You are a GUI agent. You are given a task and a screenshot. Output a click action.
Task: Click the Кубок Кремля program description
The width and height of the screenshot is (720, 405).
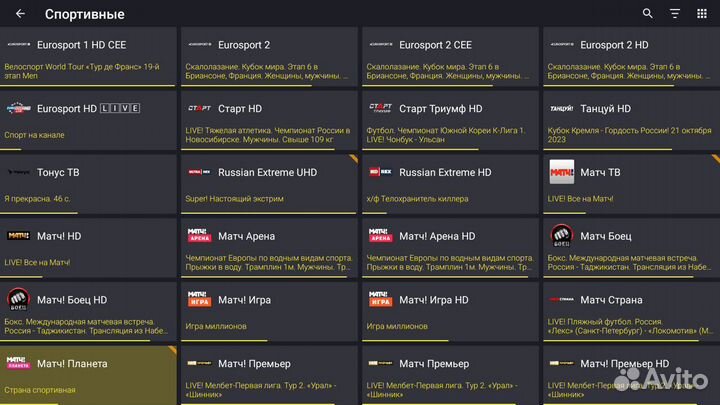click(x=629, y=135)
